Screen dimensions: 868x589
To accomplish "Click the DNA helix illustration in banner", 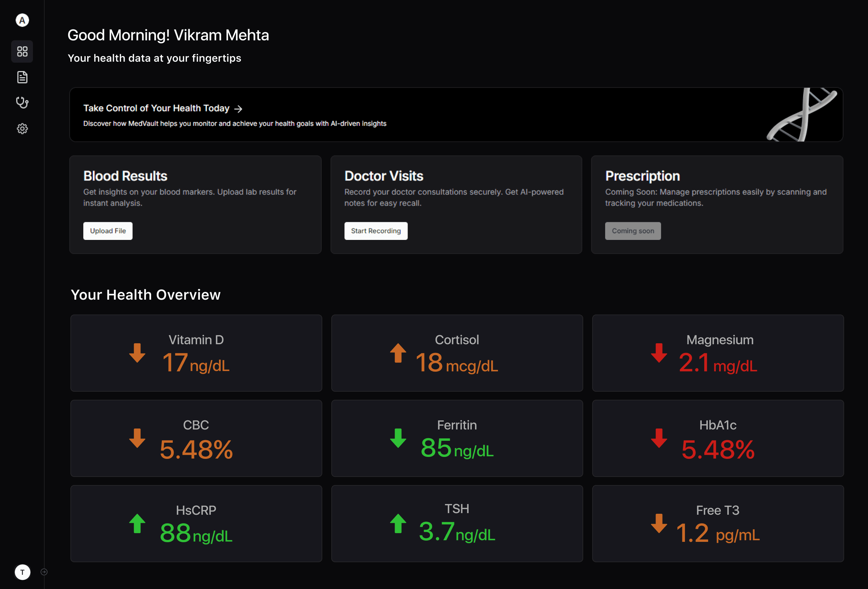I will (802, 115).
